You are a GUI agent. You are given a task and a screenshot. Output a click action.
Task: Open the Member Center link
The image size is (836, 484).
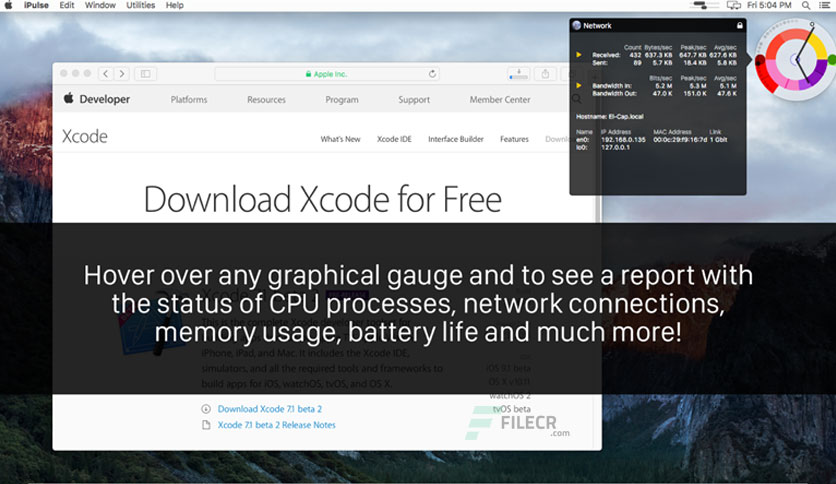500,100
